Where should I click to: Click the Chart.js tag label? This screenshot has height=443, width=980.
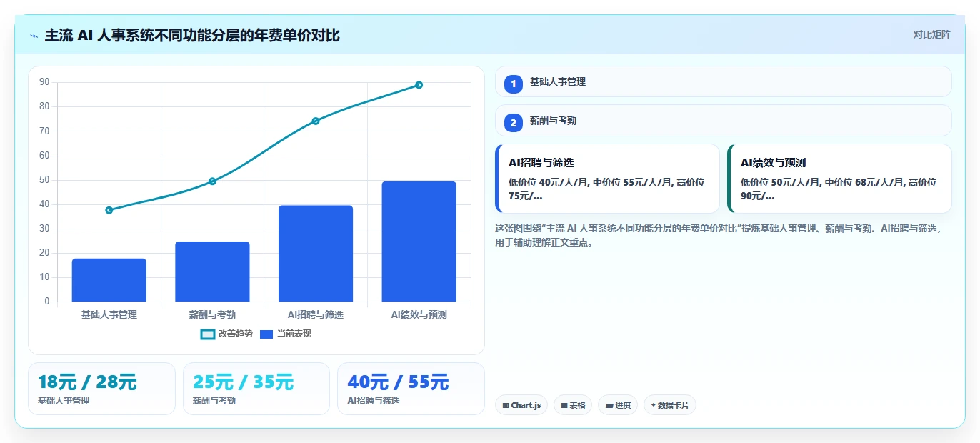(x=526, y=405)
